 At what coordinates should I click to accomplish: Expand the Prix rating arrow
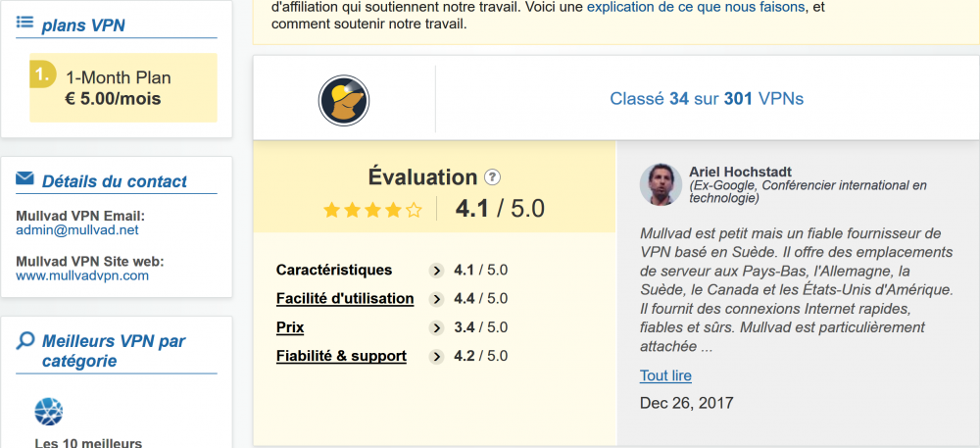[x=437, y=327]
